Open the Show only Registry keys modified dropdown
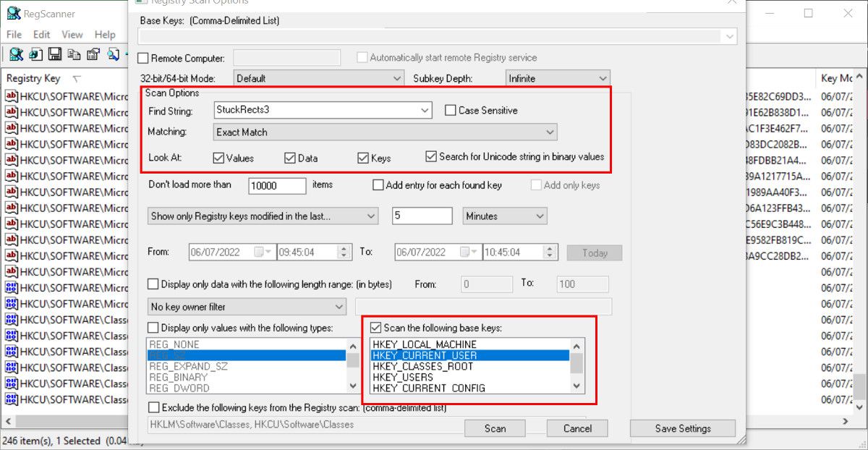868x450 pixels. tap(263, 216)
